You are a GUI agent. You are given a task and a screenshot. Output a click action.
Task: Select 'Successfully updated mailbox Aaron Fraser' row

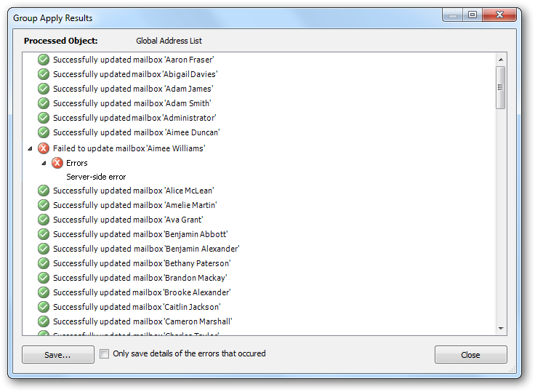pyautogui.click(x=134, y=60)
